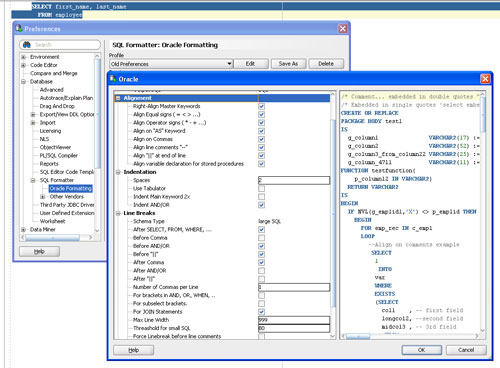Collapse the Indentation section

coord(118,172)
